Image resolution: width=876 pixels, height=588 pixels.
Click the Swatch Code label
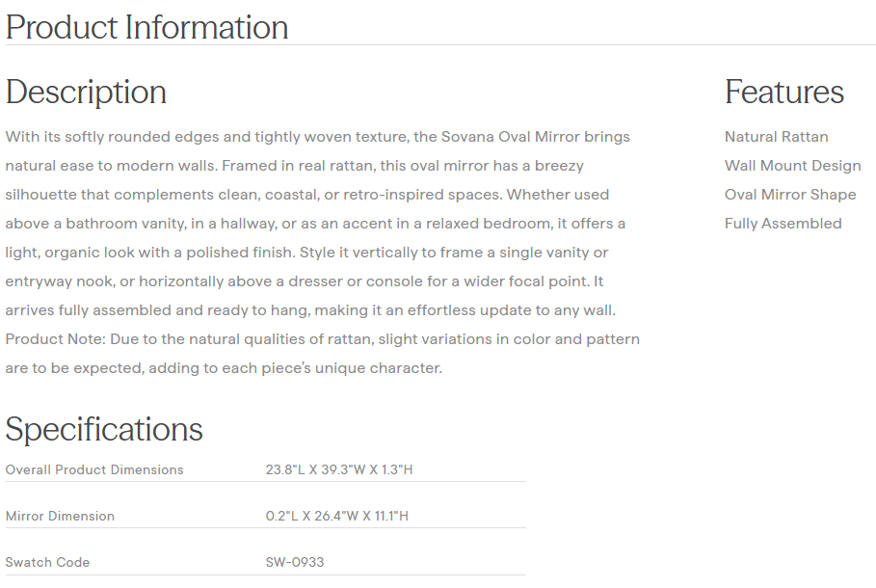47,563
